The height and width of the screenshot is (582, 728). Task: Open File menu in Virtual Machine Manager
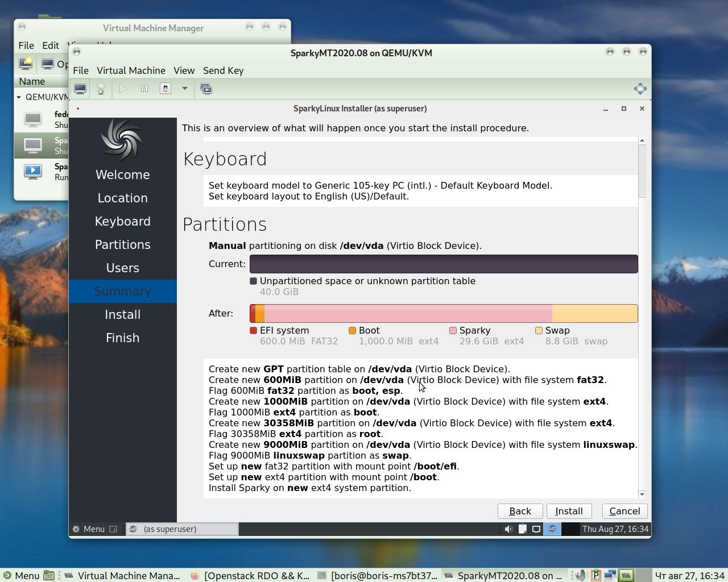coord(26,45)
